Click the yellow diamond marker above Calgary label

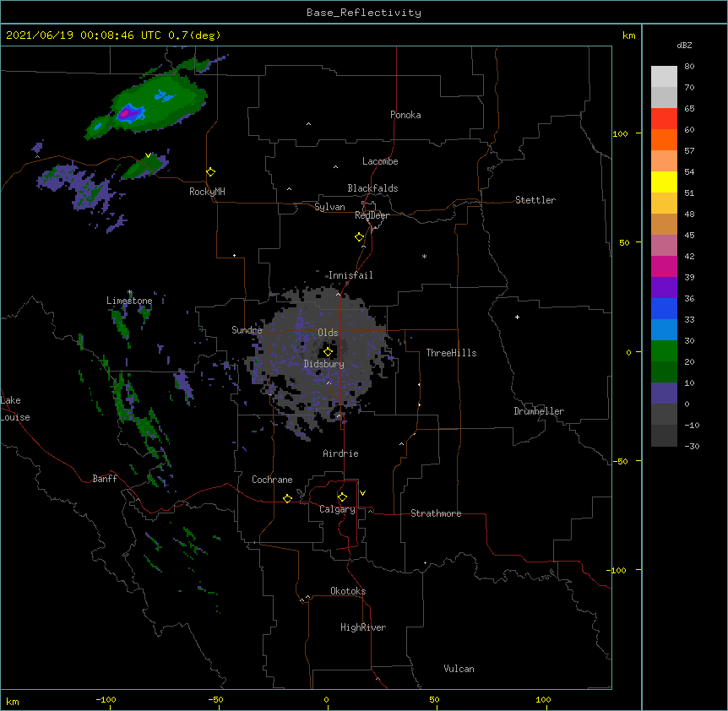(342, 497)
